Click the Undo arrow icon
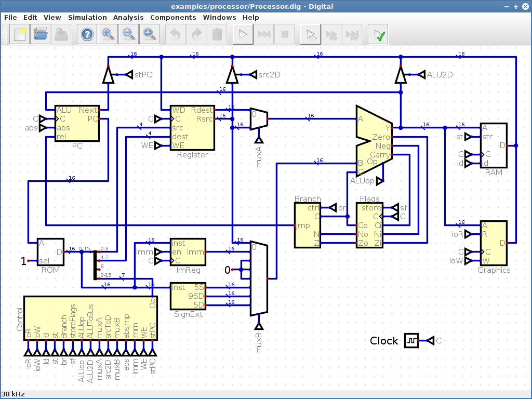This screenshot has height=399, width=532. [175, 34]
